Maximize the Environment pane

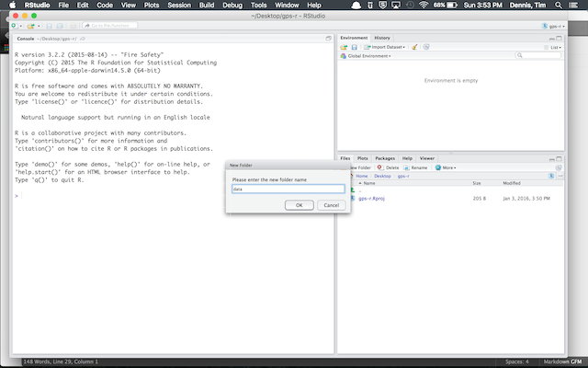tap(559, 39)
